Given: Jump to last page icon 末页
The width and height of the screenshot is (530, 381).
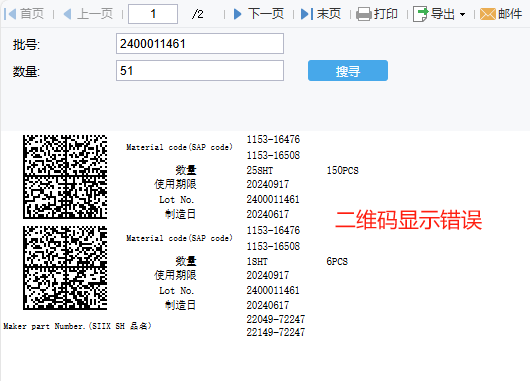Looking at the screenshot, I should coord(307,14).
